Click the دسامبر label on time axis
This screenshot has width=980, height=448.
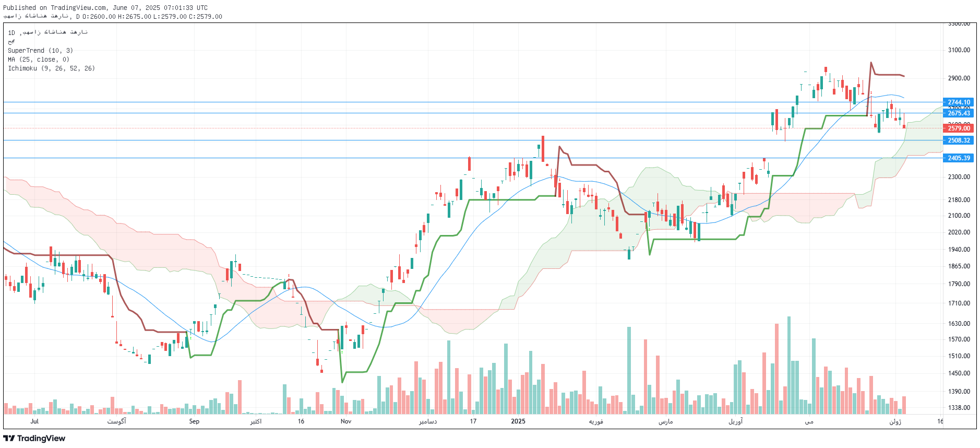point(428,421)
